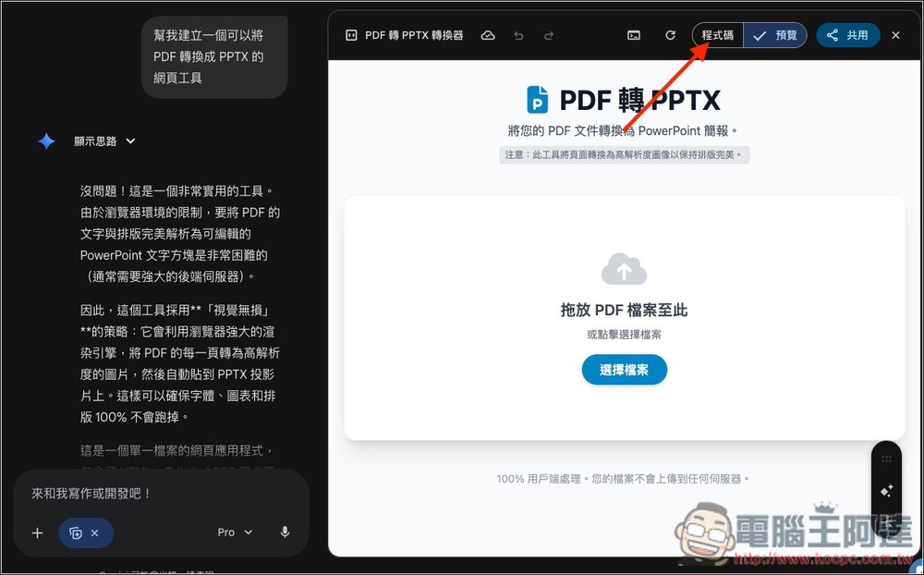
Task: Click the cloud upload icon in drop zone
Action: (x=624, y=270)
